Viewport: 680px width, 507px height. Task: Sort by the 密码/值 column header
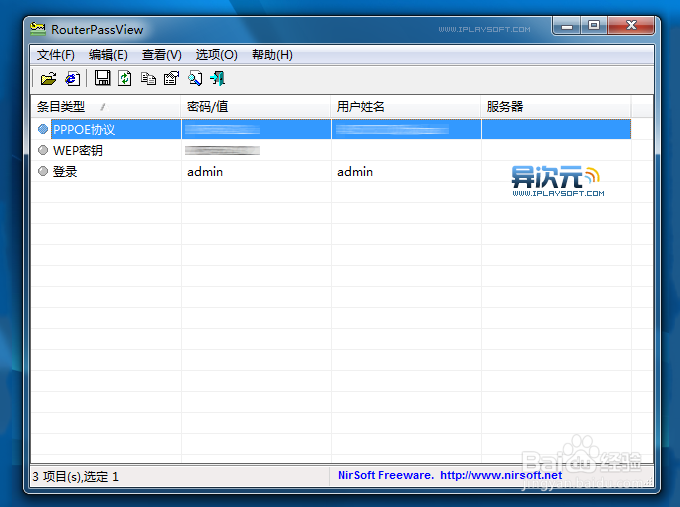(x=256, y=106)
